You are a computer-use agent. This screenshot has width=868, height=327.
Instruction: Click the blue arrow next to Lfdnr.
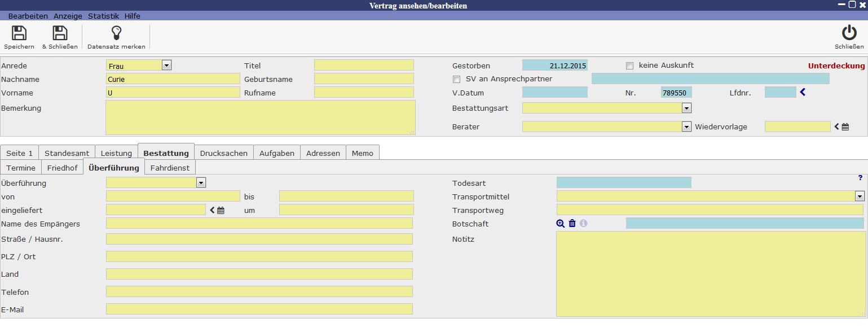click(x=803, y=92)
